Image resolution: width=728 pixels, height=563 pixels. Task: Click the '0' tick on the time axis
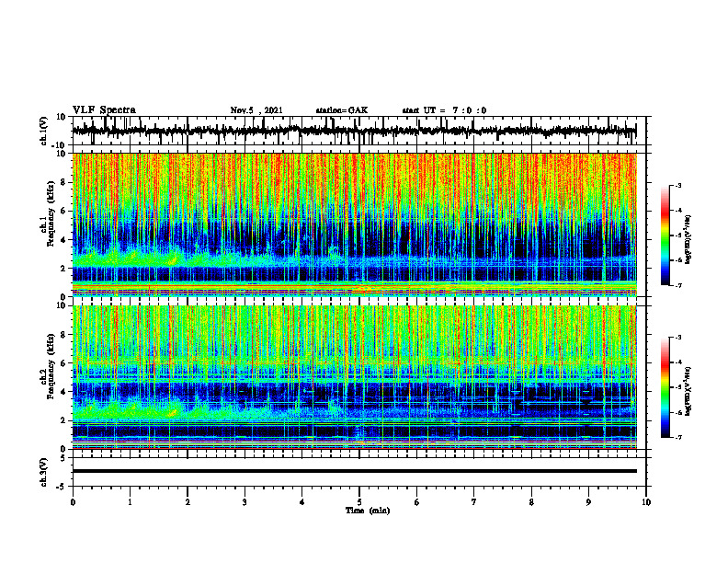pyautogui.click(x=73, y=502)
